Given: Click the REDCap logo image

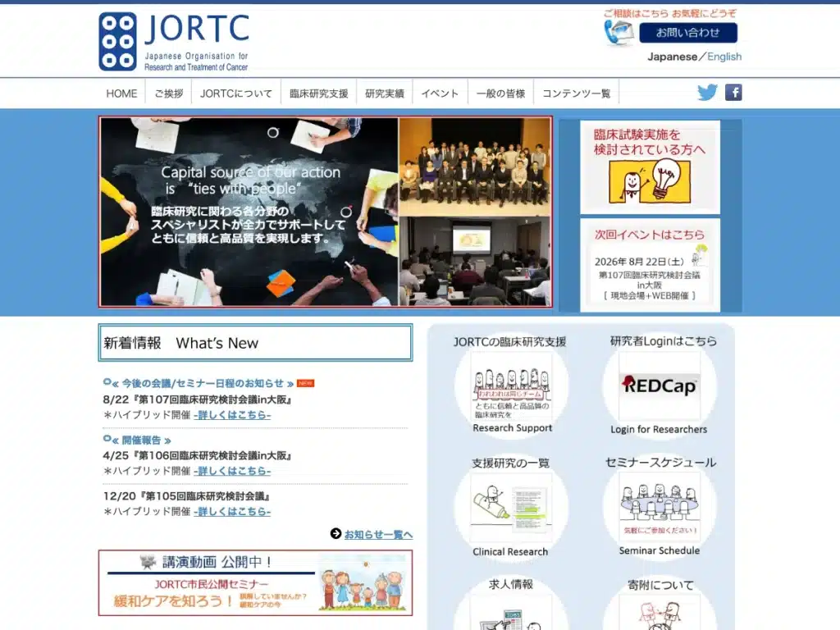Looking at the screenshot, I should point(660,386).
